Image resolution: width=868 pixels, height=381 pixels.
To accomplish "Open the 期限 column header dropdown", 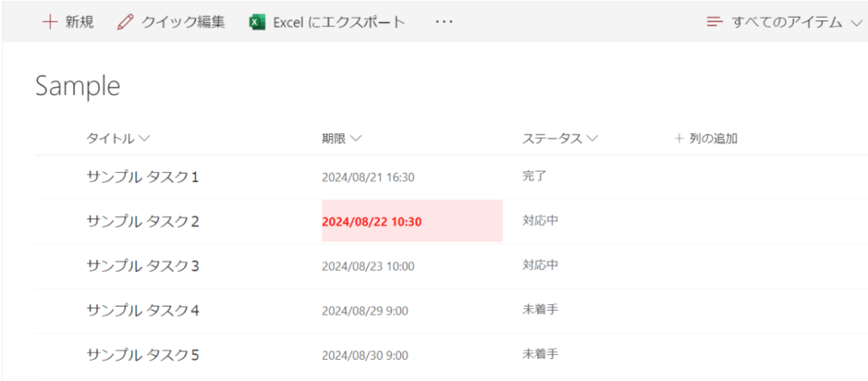I will [x=356, y=138].
